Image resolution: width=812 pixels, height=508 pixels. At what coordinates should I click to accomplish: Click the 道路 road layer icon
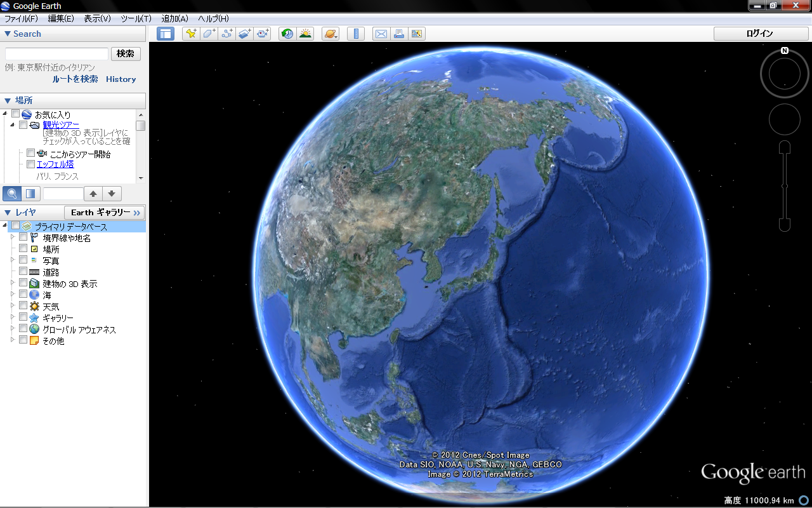tap(34, 272)
